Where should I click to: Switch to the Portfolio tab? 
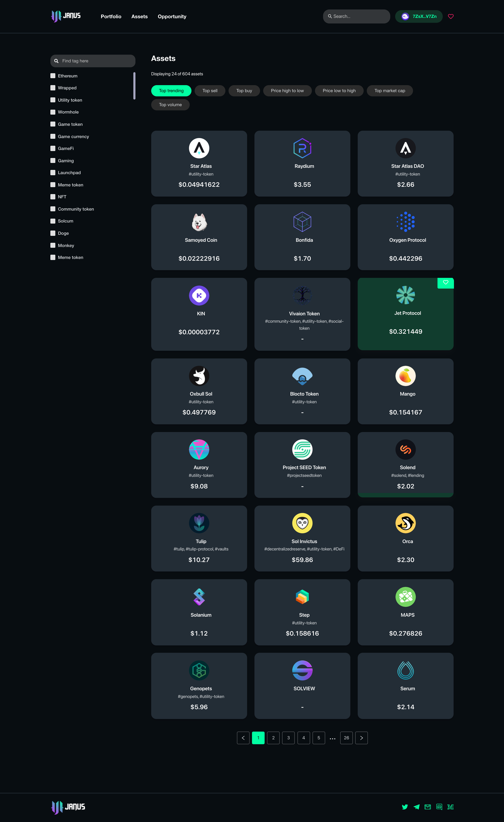click(x=111, y=16)
